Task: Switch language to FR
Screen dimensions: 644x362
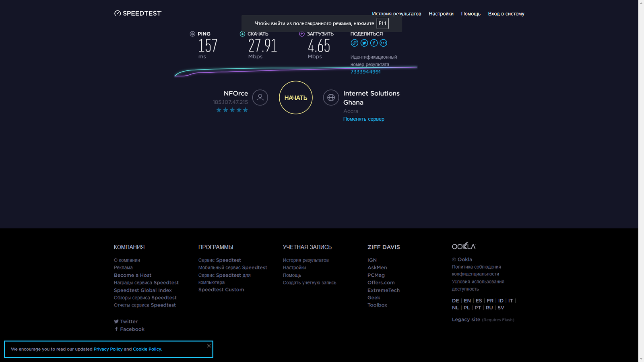Action: point(490,301)
